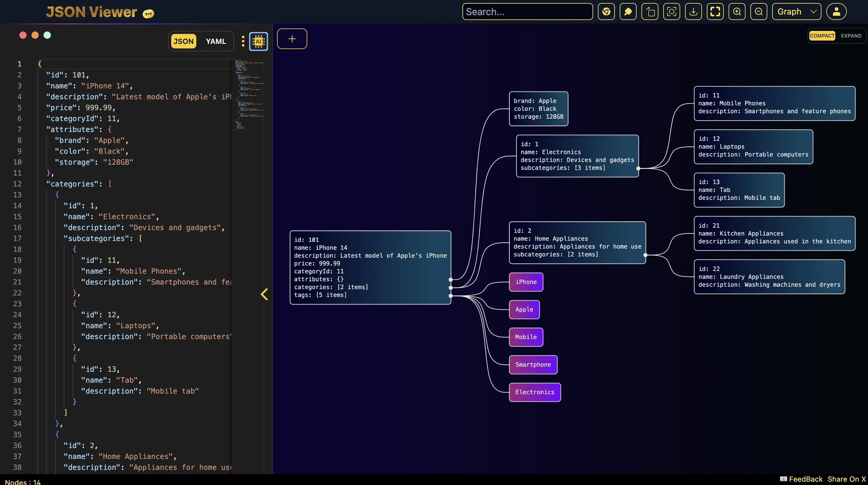
Task: Click inside the Search field
Action: (527, 12)
